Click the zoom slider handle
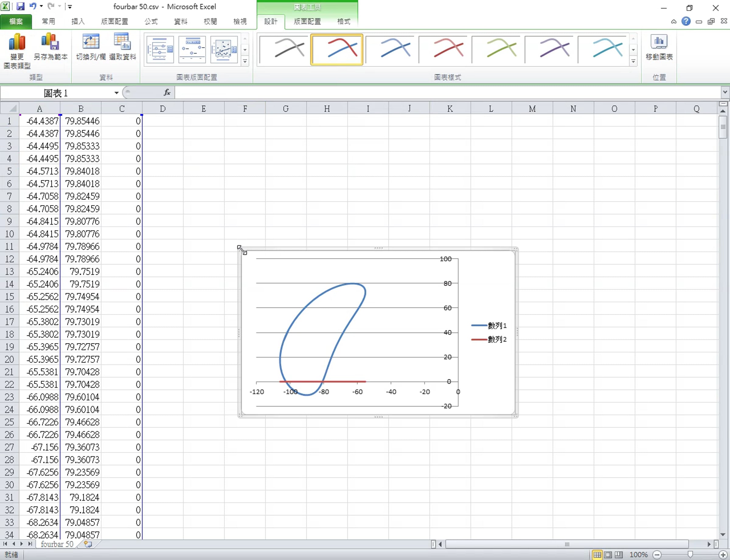 coord(690,555)
